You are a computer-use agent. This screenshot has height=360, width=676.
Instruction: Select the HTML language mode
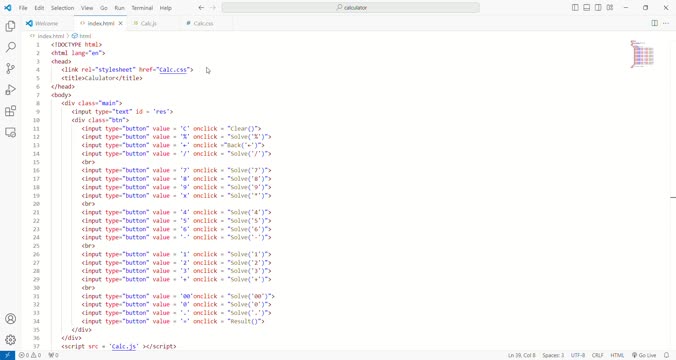point(617,355)
